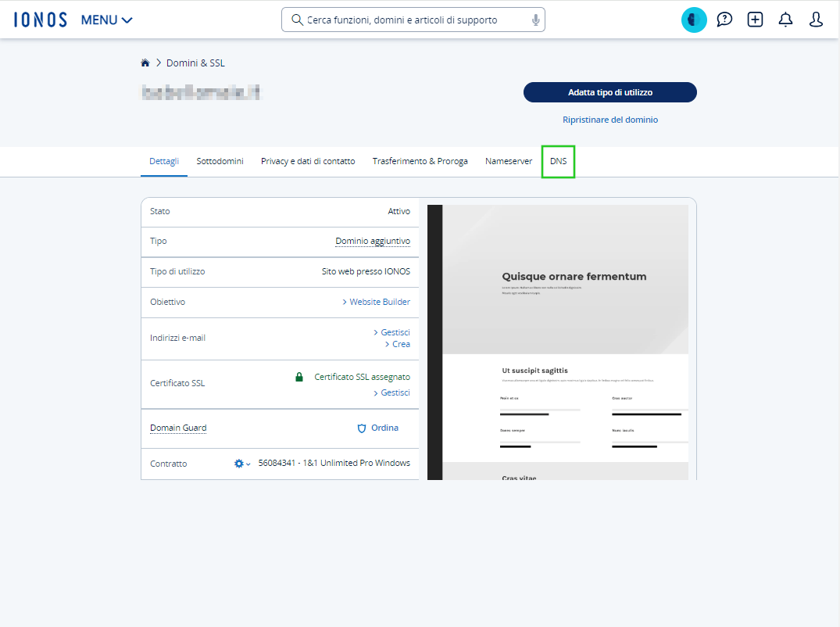Click the plus add-product icon
840x627 pixels.
pyautogui.click(x=755, y=20)
